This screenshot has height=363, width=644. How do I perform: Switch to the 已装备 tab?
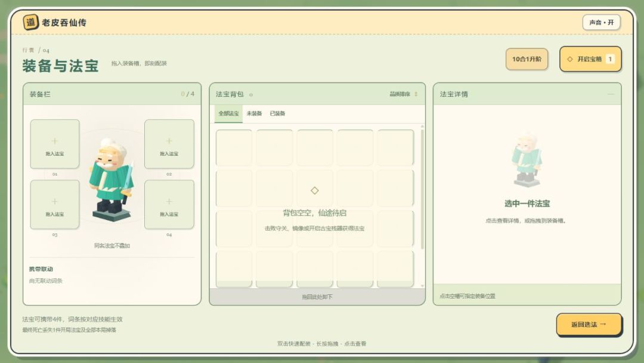(277, 113)
